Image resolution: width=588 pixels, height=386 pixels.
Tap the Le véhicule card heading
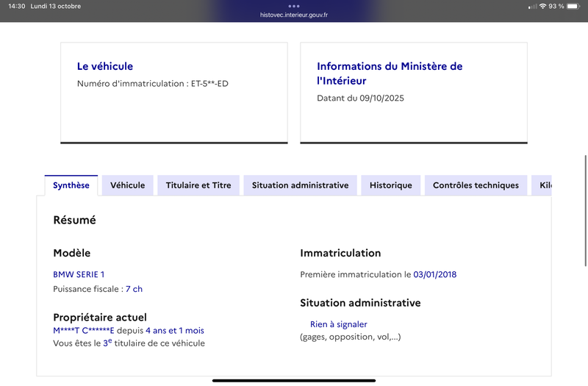105,66
